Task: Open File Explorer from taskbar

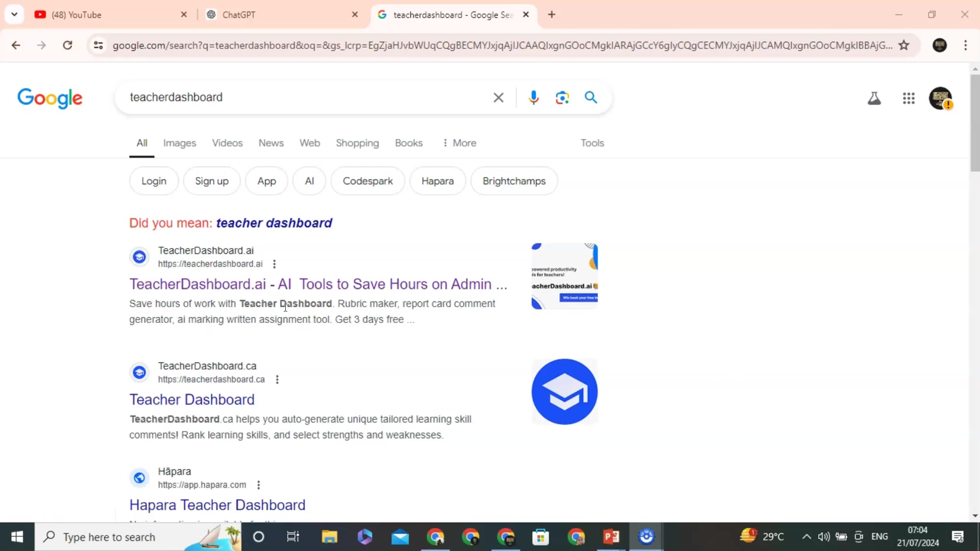Action: point(329,537)
